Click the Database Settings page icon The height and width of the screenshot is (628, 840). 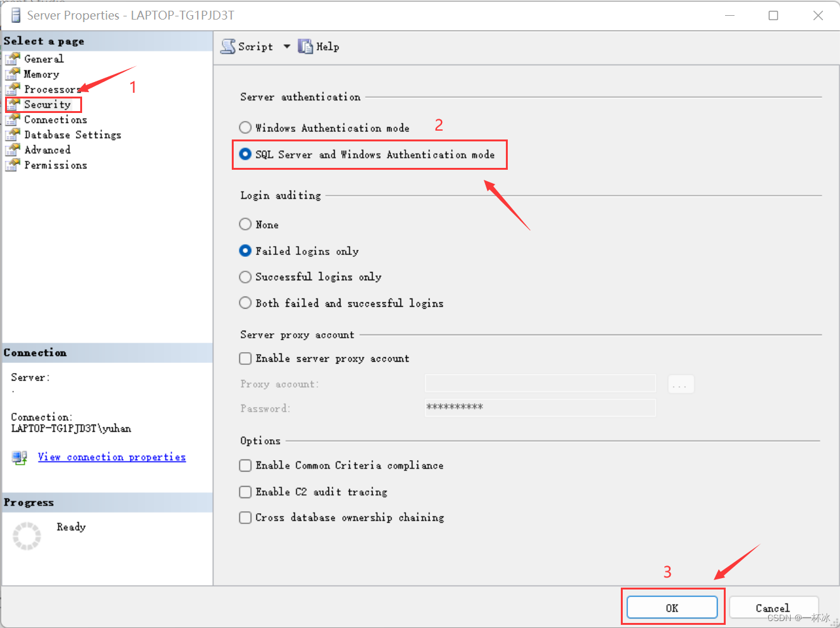pyautogui.click(x=13, y=134)
